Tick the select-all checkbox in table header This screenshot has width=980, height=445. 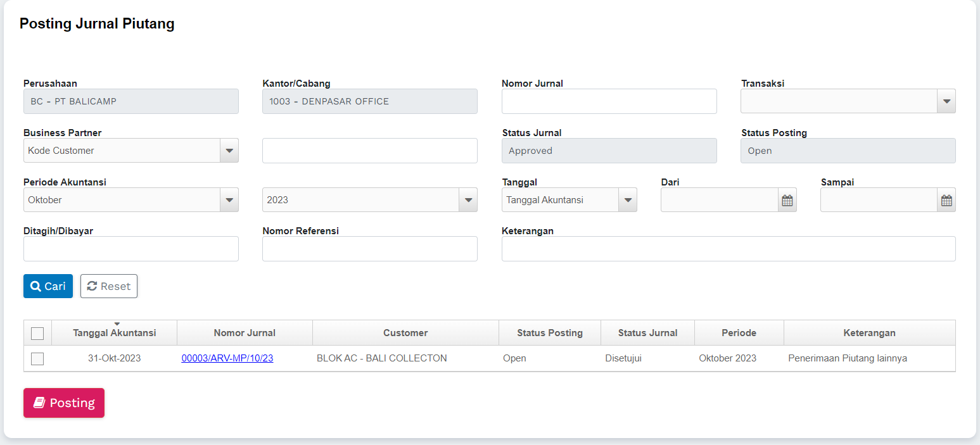coord(37,333)
